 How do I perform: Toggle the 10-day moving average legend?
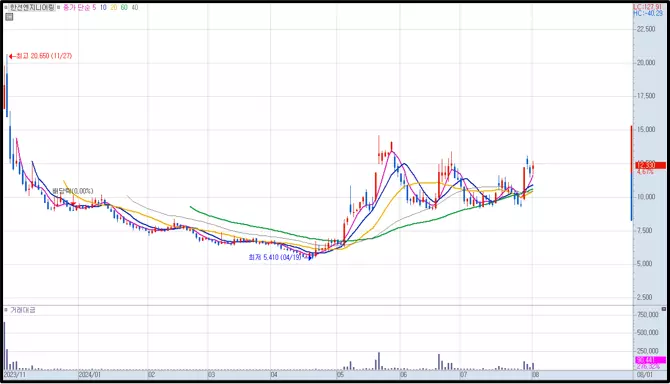click(x=103, y=8)
